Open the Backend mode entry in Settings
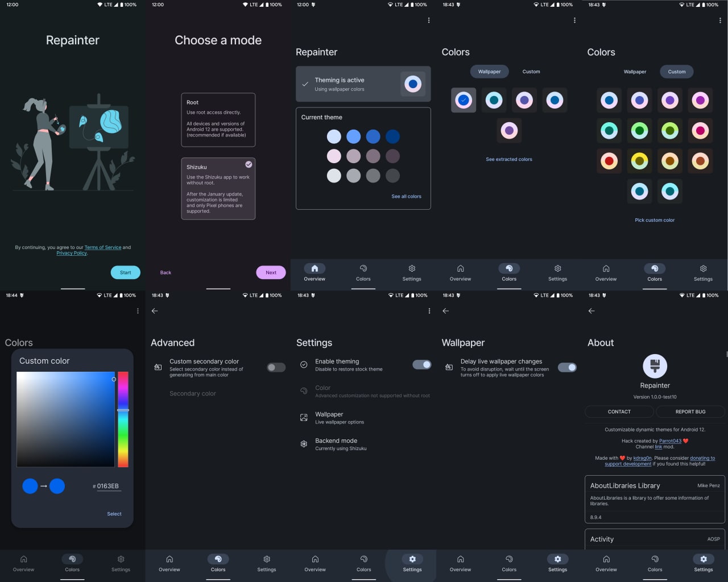This screenshot has height=582, width=728. click(x=364, y=444)
